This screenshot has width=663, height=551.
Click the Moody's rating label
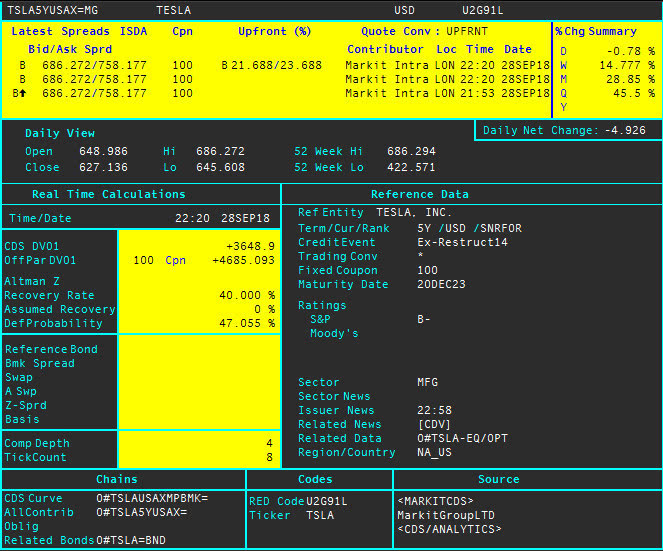click(334, 333)
